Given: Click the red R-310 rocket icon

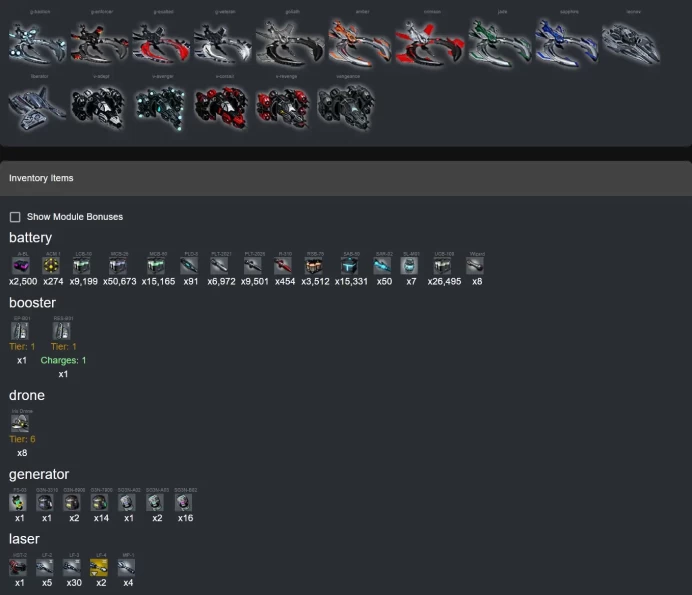Looking at the screenshot, I should tap(283, 266).
